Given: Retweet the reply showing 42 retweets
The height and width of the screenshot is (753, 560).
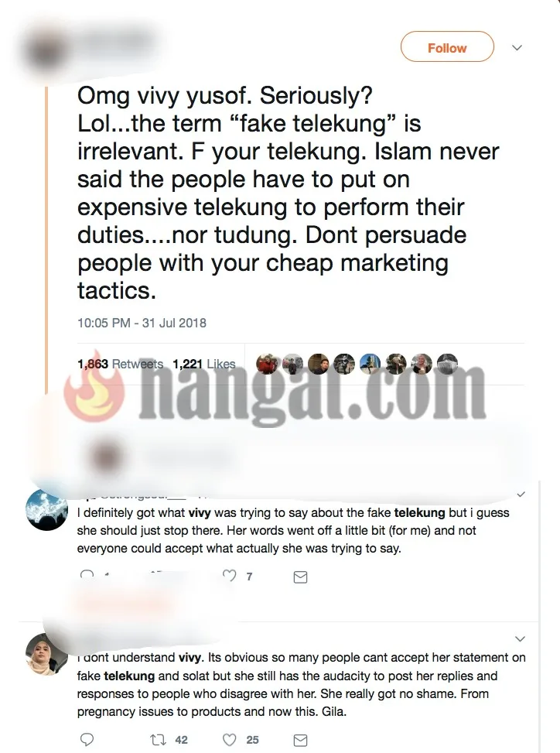Looking at the screenshot, I should [158, 740].
